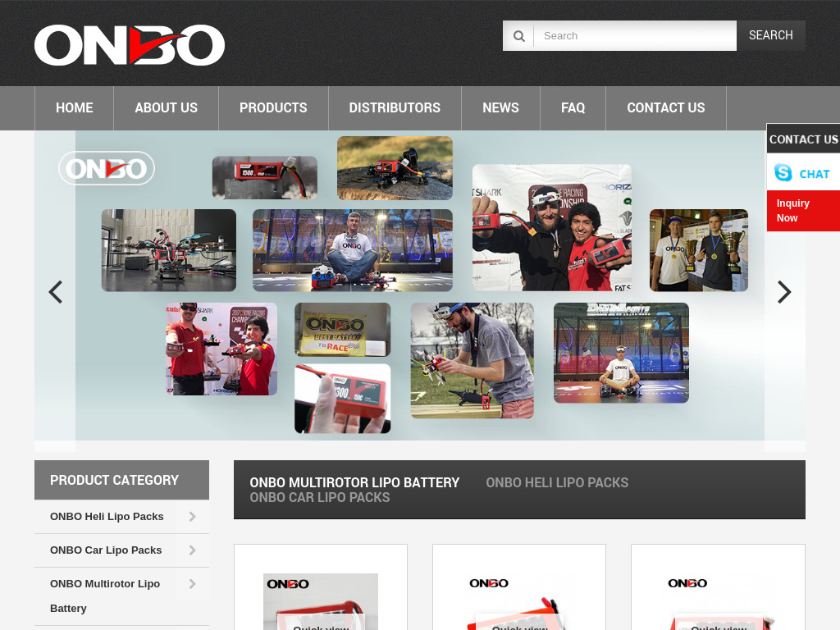Click the man holding drone outdoors photo
The height and width of the screenshot is (630, 840).
coord(472,361)
